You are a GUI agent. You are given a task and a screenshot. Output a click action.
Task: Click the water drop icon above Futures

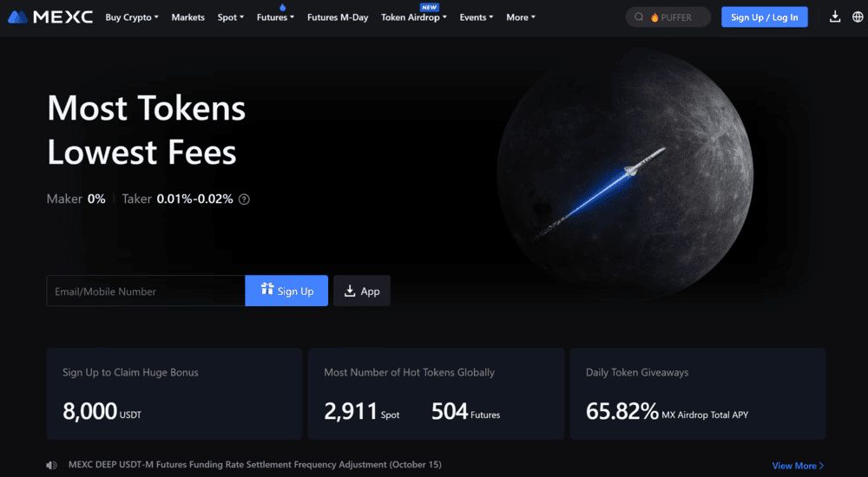click(x=283, y=7)
